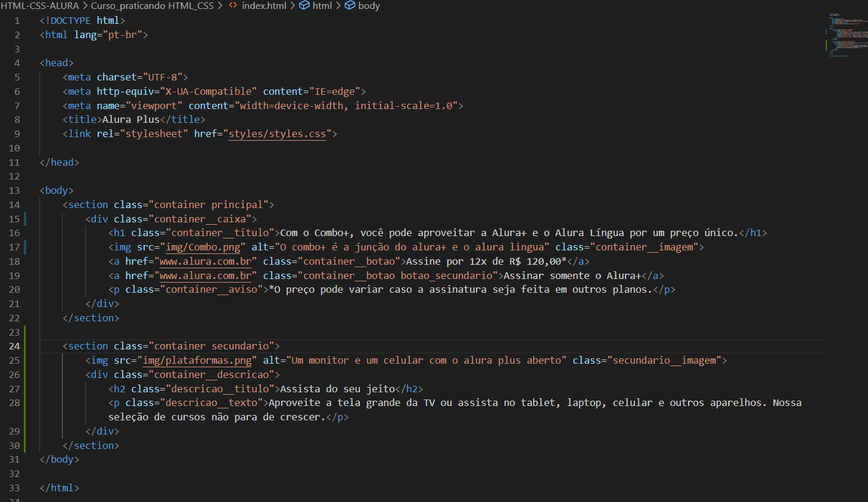Click the "viewport" name value
Screen dimensions: 868x502
[154, 106]
